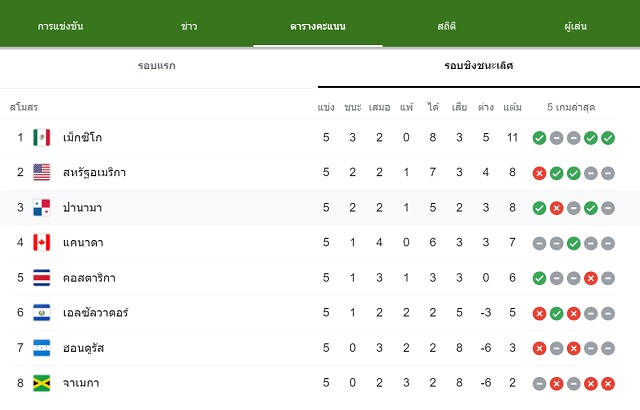This screenshot has height=410, width=640.
Task: Click Canada's green win result icon
Action: tap(573, 244)
